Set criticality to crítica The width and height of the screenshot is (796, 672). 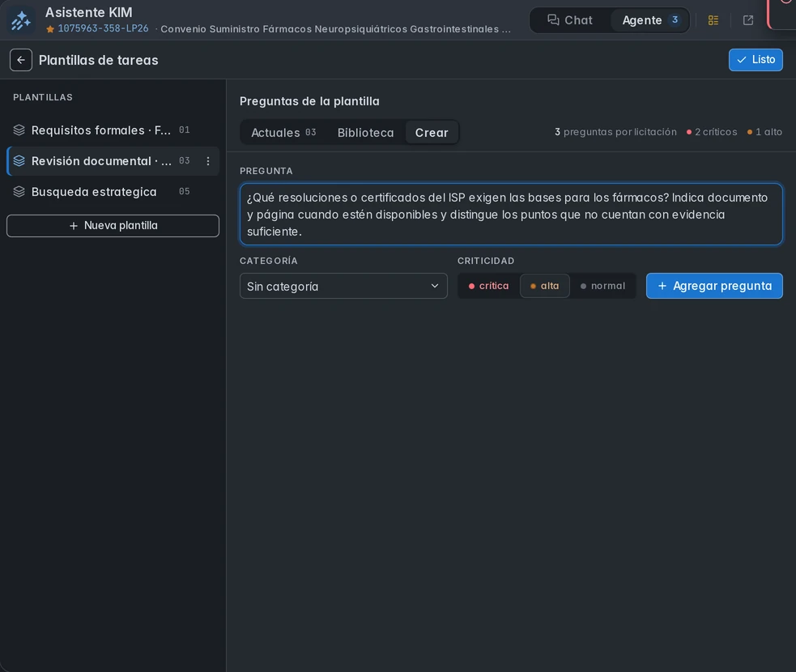point(488,286)
